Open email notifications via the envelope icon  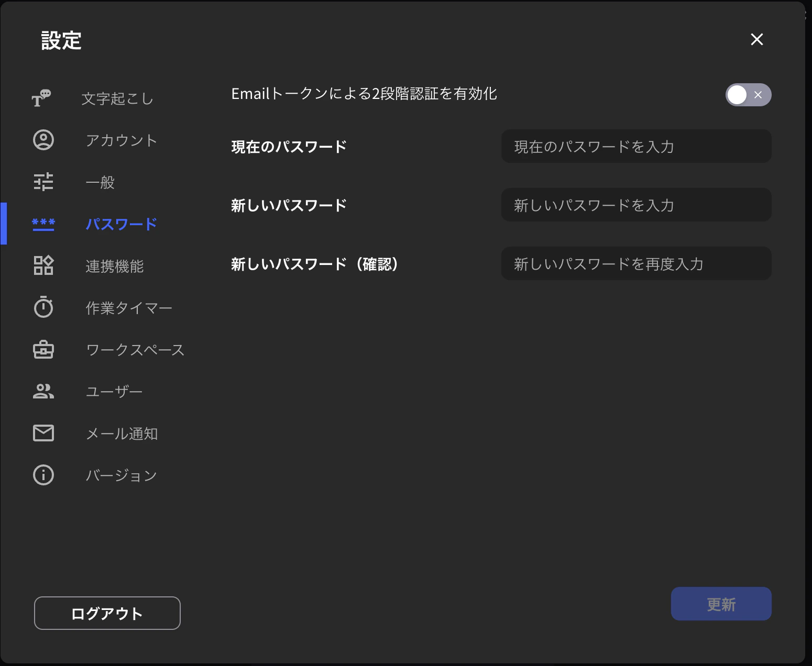click(x=43, y=433)
